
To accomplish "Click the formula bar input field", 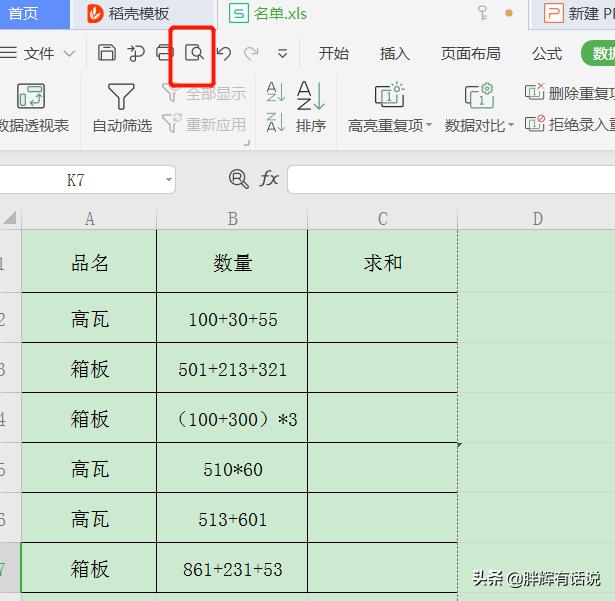I will tap(450, 179).
